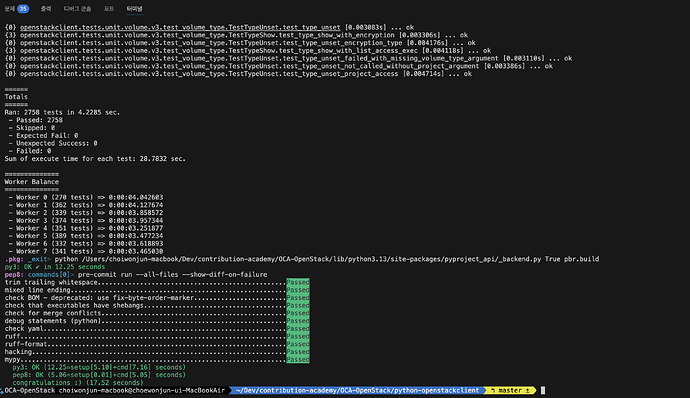Click the 'Totals' heading
Screen dimensions: 690x398
click(x=16, y=97)
